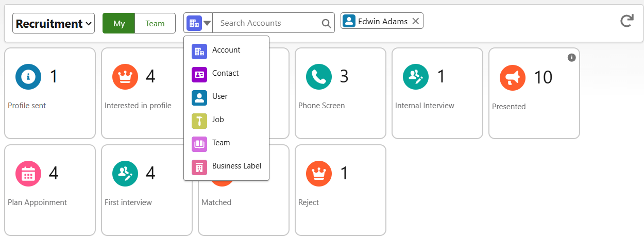The width and height of the screenshot is (644, 237).
Task: Click the Search Accounts input field
Action: coord(267,23)
